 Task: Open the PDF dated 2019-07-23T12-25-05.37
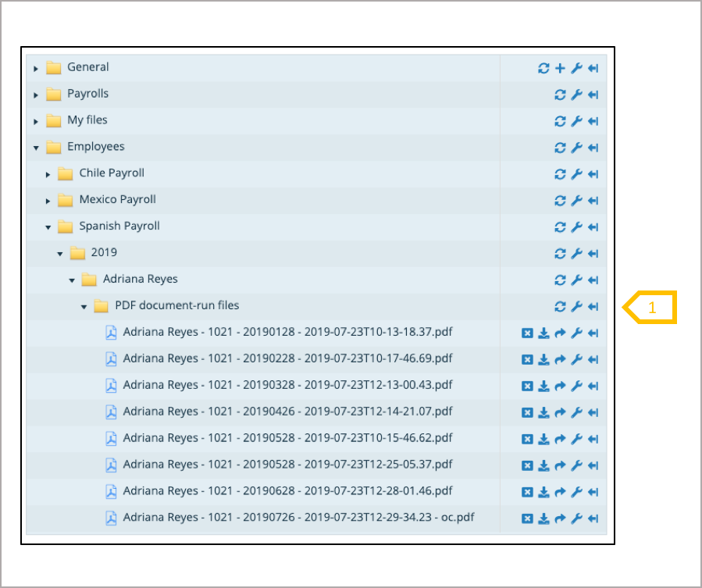pos(287,465)
